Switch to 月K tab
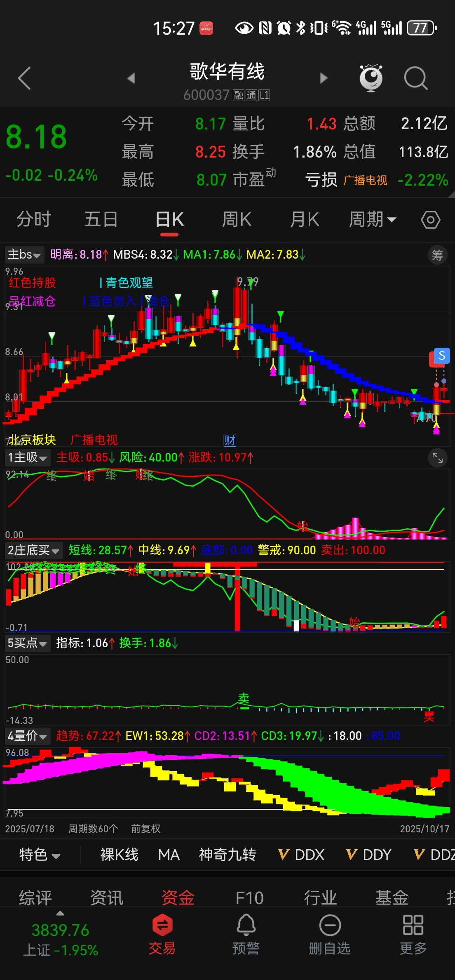 [305, 219]
